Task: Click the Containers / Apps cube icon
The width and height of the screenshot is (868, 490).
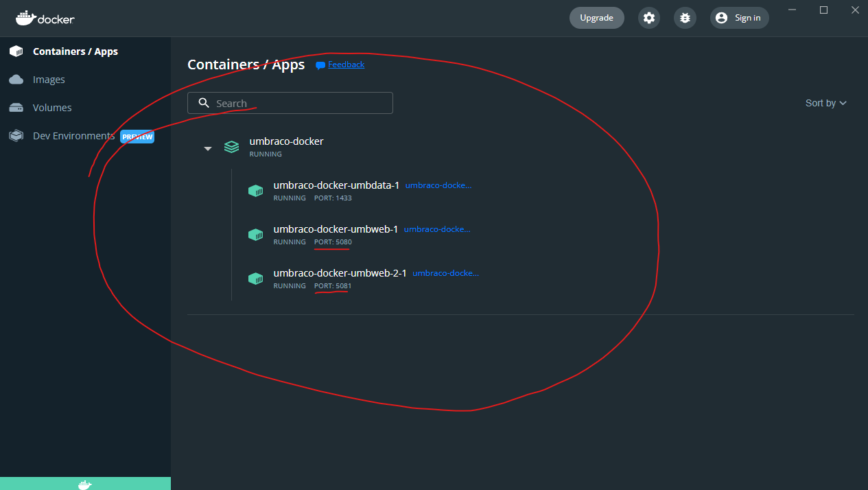Action: click(x=16, y=51)
